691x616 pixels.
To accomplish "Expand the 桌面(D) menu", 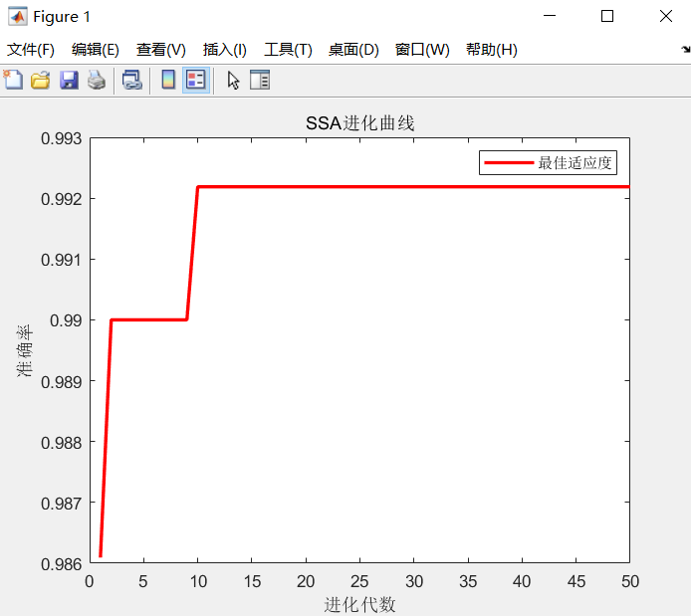I will point(353,50).
